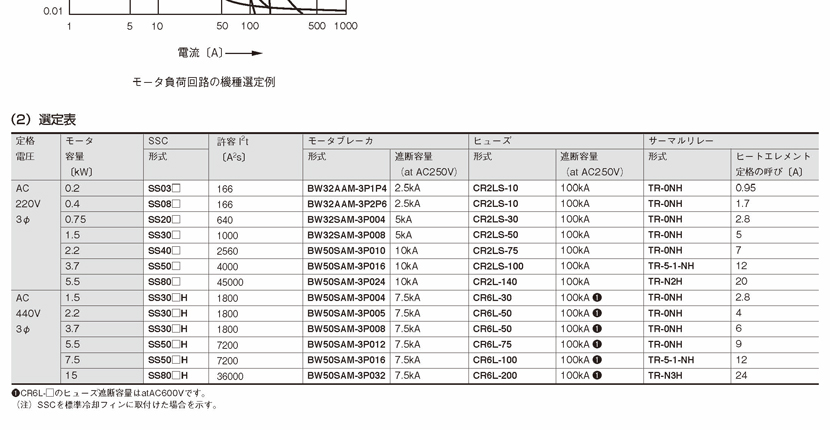Click the I²t value "45000"
Screen dimensions: 830x430
[230, 283]
